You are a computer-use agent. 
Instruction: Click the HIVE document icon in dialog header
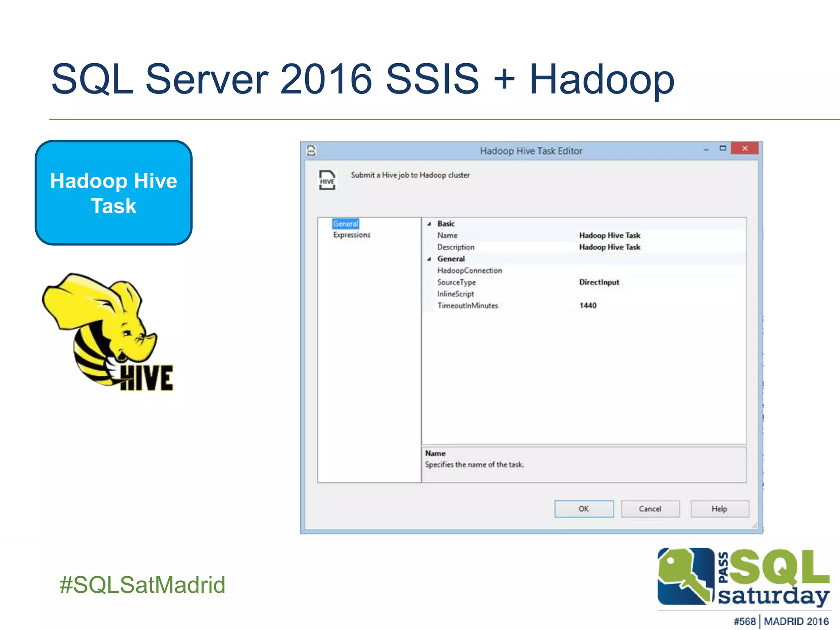pyautogui.click(x=327, y=180)
